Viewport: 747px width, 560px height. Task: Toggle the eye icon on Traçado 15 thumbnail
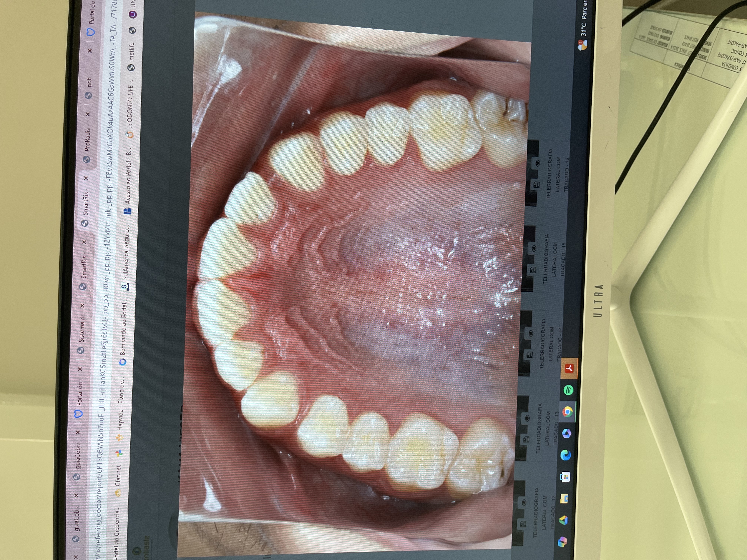tap(534, 249)
